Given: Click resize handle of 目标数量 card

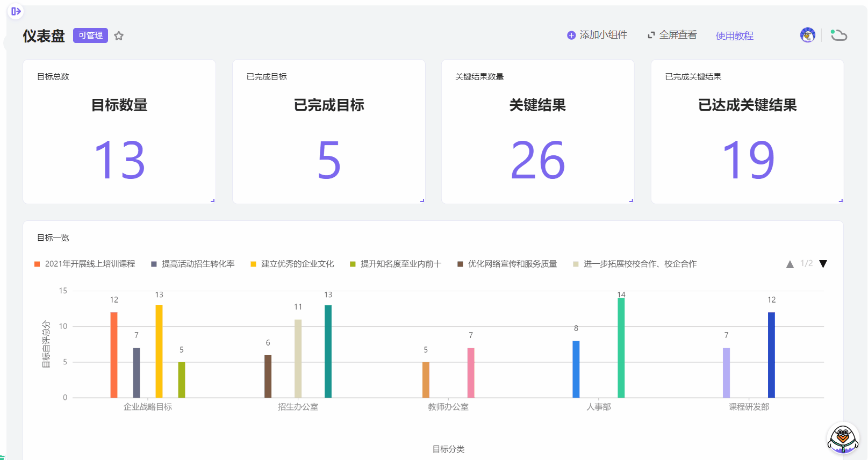Looking at the screenshot, I should click(213, 200).
